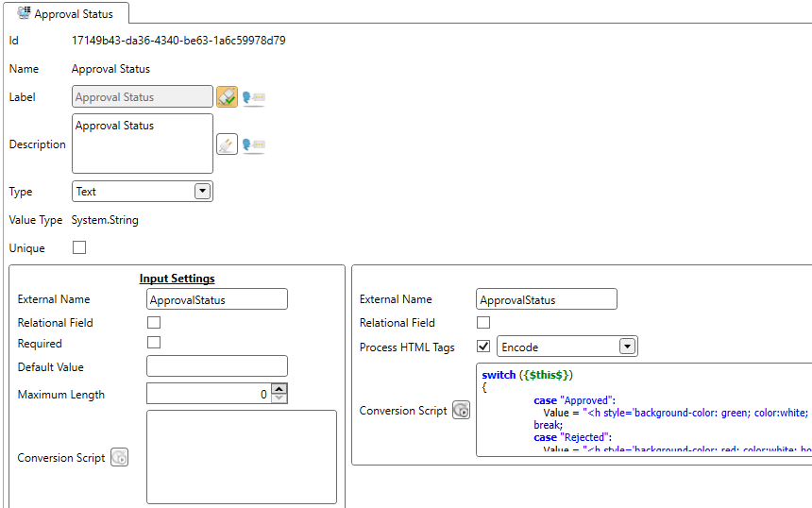Open output Conversion Script editor icon

(x=461, y=410)
